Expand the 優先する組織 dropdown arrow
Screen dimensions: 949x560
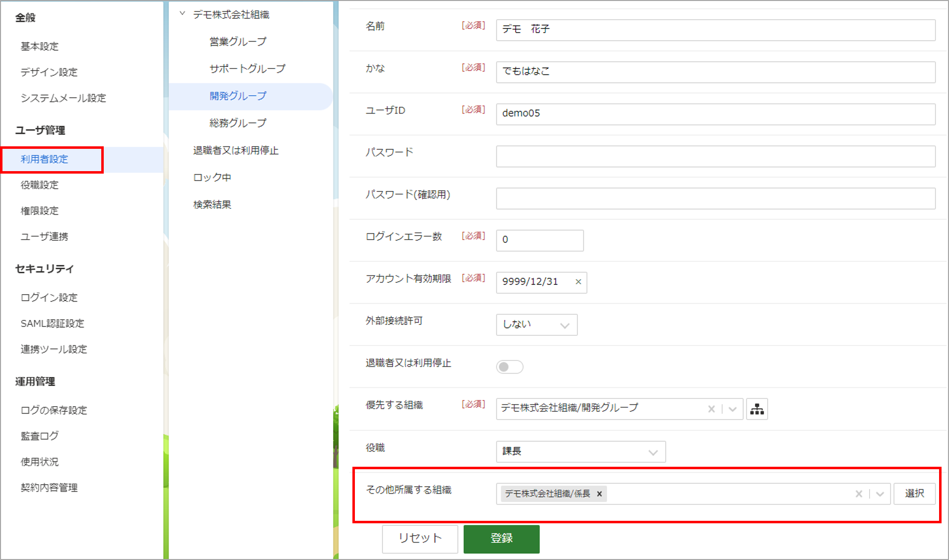point(732,409)
